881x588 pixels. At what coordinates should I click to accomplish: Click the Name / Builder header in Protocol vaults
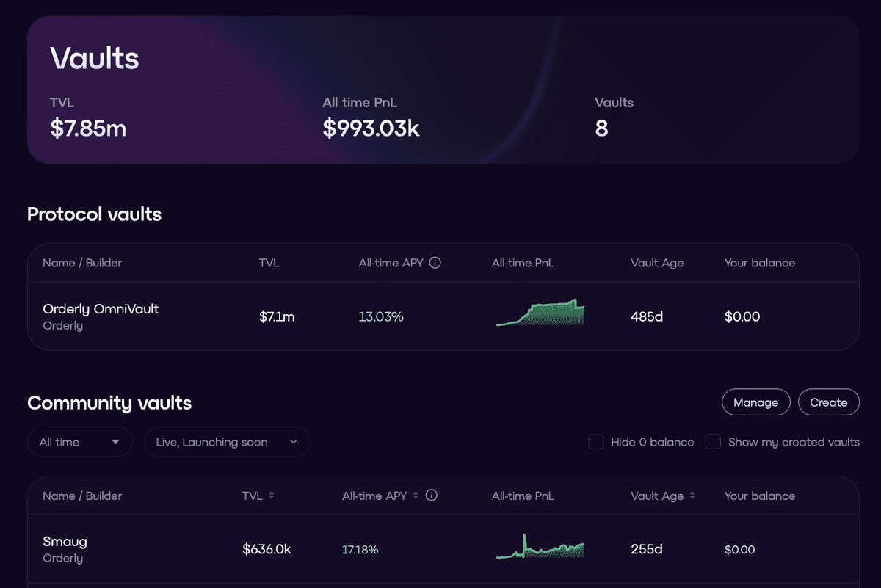coord(82,263)
